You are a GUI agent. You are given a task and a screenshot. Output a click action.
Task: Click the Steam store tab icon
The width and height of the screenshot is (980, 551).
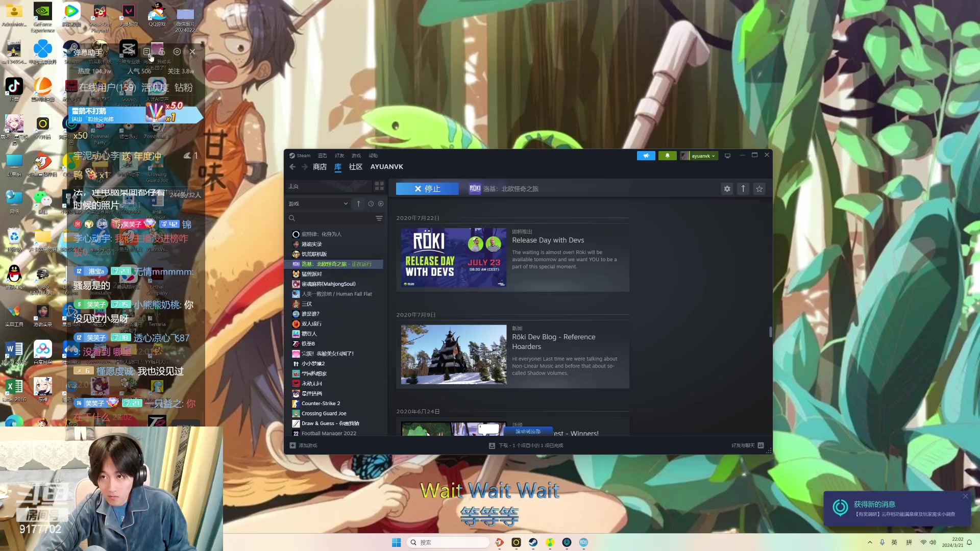[319, 166]
